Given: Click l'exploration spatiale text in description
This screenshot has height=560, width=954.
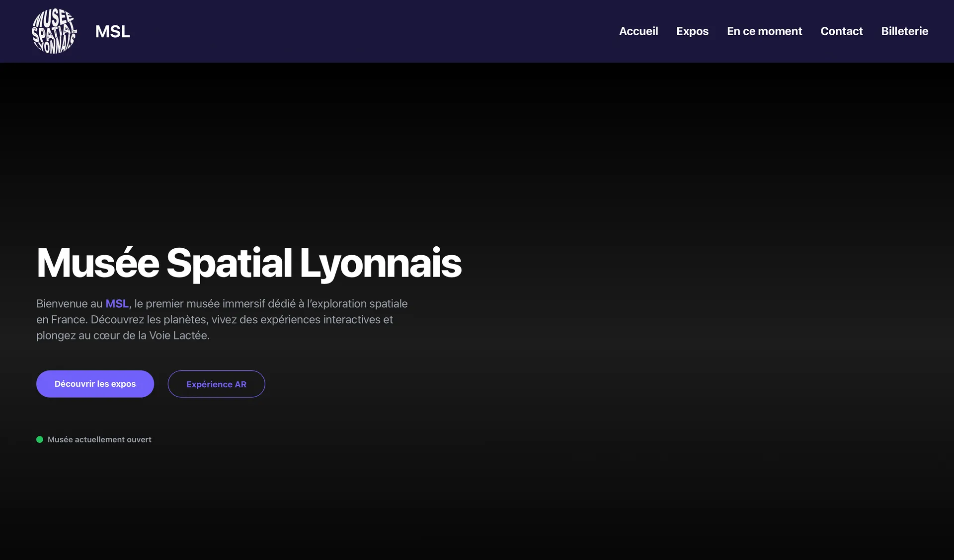Looking at the screenshot, I should 357,304.
